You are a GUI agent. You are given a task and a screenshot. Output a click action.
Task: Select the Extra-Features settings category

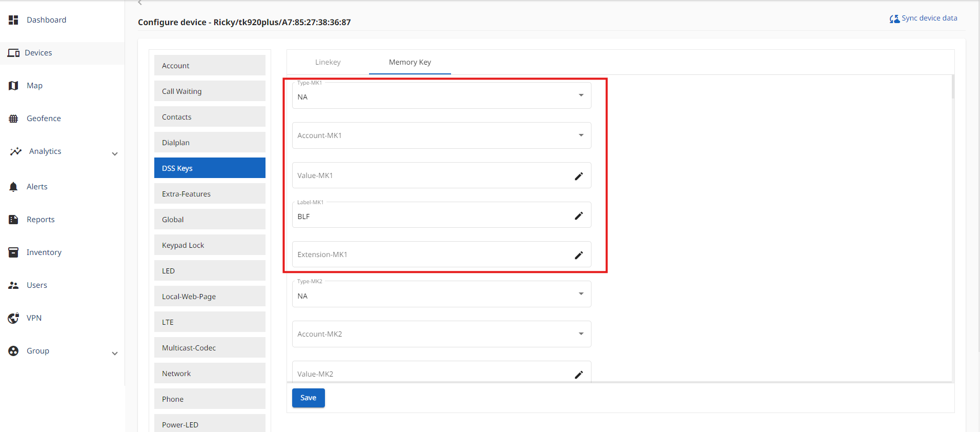point(210,194)
